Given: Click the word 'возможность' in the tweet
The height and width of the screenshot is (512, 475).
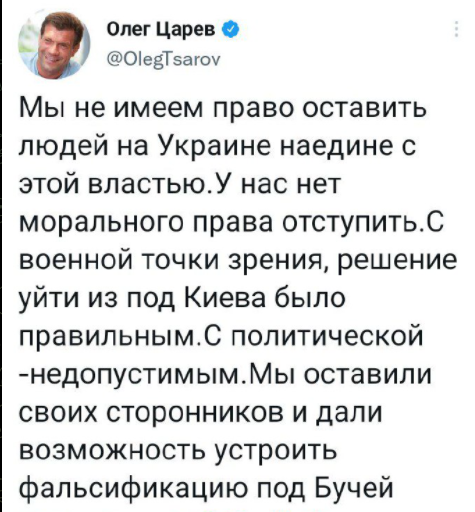Looking at the screenshot, I should (113, 451).
